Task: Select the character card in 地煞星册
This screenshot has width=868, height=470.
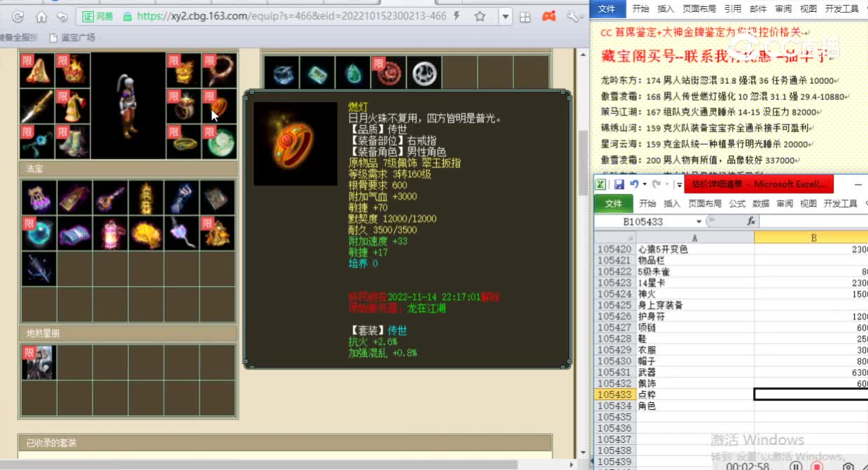Action: coord(39,362)
